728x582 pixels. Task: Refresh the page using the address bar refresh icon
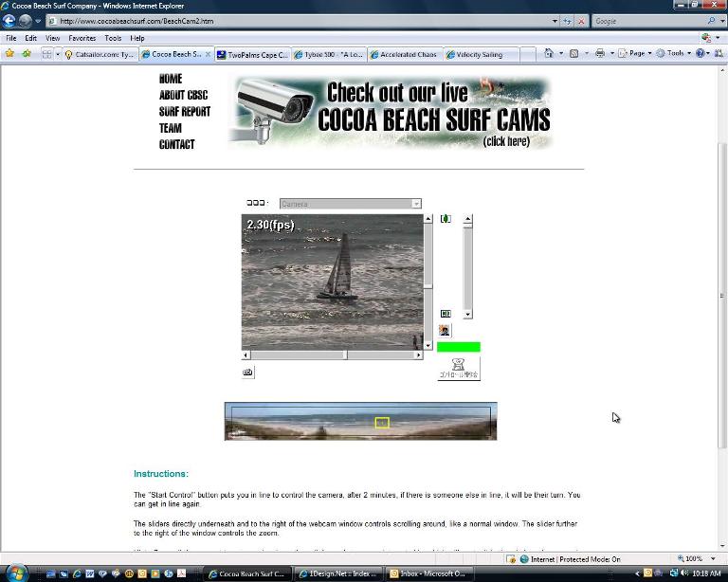click(568, 21)
